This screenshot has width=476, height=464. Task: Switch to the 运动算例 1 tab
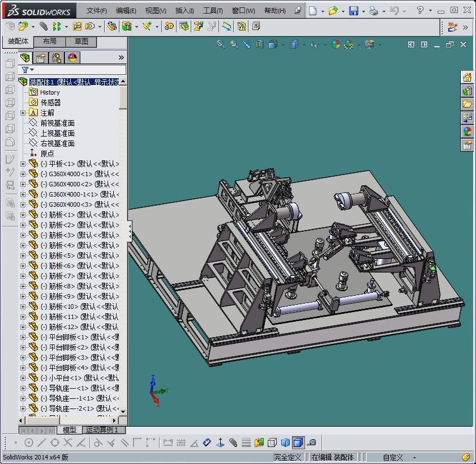coord(101,430)
